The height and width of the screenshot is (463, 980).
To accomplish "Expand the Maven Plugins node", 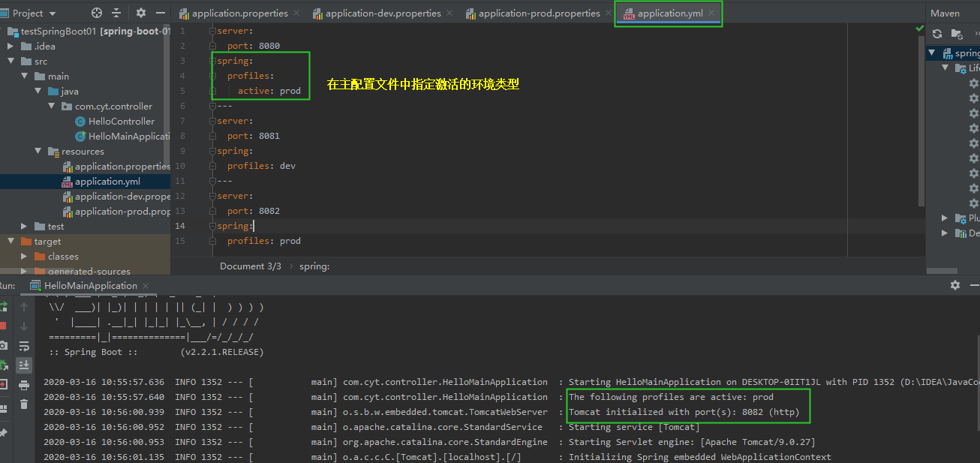I will [x=945, y=218].
